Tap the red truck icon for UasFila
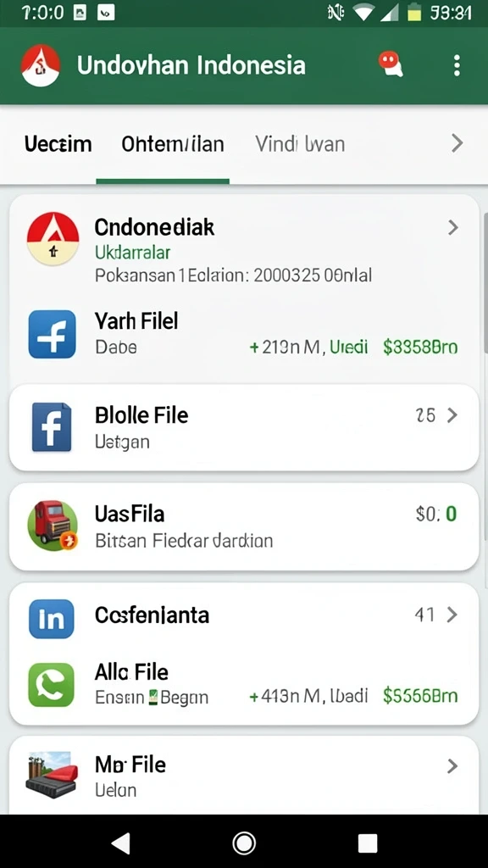The height and width of the screenshot is (868, 488). click(53, 526)
